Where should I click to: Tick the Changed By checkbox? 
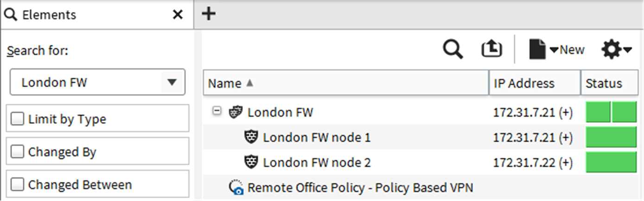[x=17, y=152]
